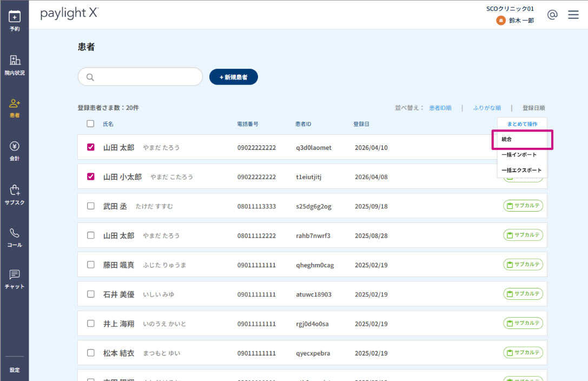The image size is (588, 381).
Task: Open サブスク bag icon in sidebar
Action: pyautogui.click(x=15, y=190)
